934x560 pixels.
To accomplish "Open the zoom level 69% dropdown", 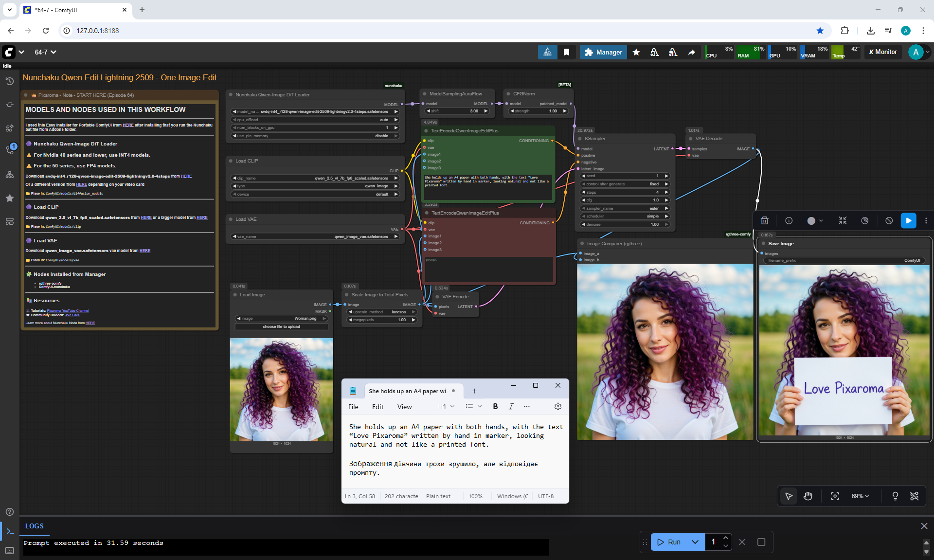I will click(860, 496).
